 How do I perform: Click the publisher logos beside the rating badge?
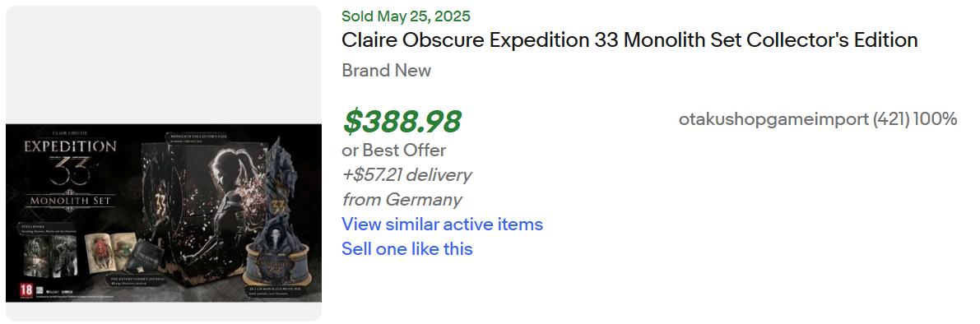coord(54,291)
